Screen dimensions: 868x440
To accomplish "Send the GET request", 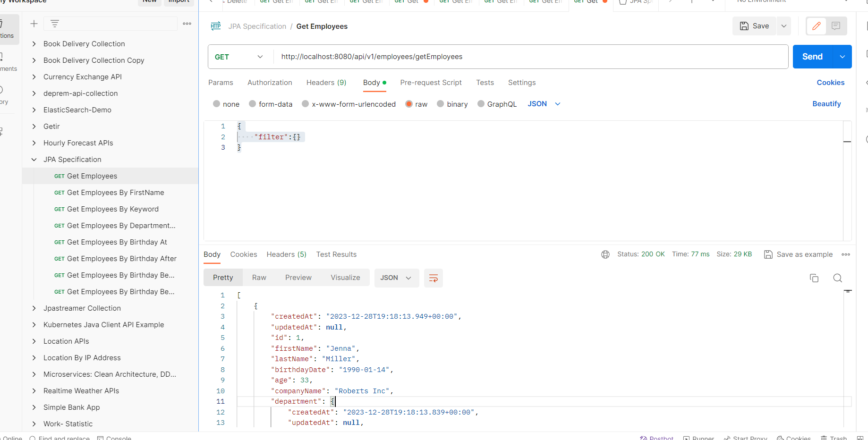I will (x=813, y=57).
